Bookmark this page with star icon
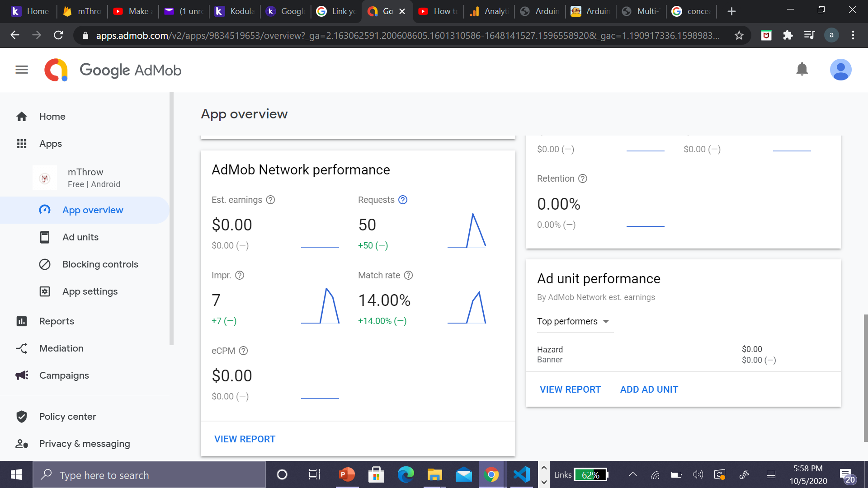 (x=739, y=35)
